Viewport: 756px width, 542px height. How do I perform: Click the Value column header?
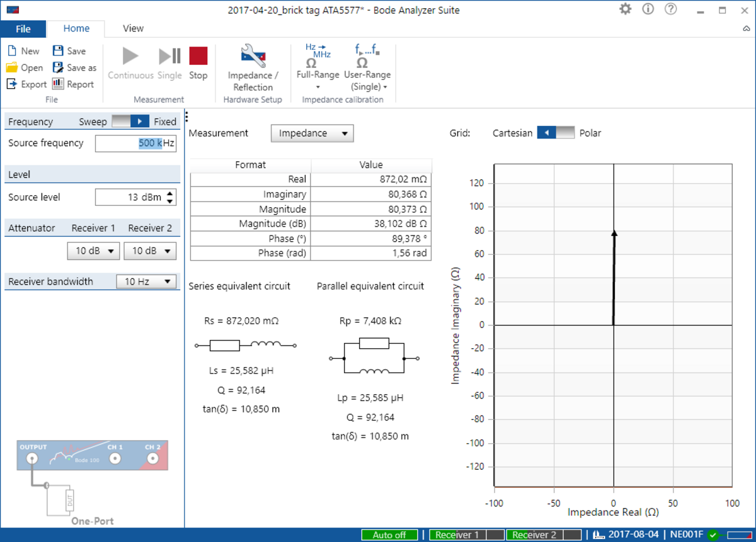point(372,165)
